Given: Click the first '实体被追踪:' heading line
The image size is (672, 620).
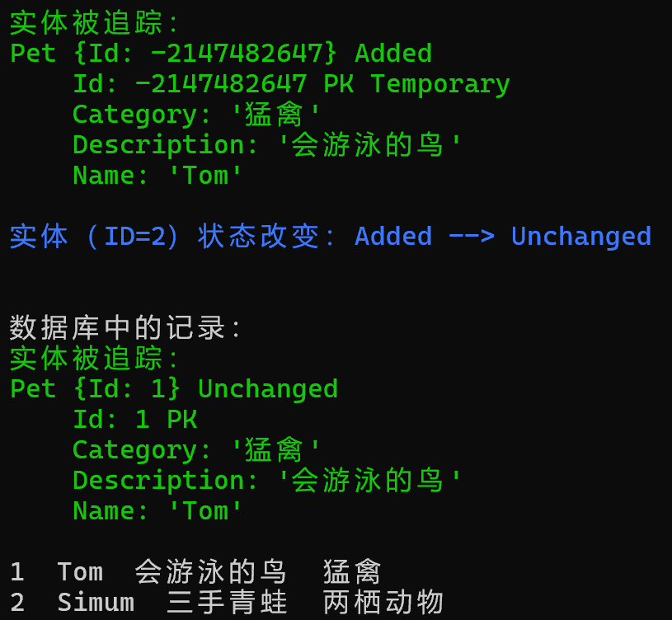Looking at the screenshot, I should point(95,23).
